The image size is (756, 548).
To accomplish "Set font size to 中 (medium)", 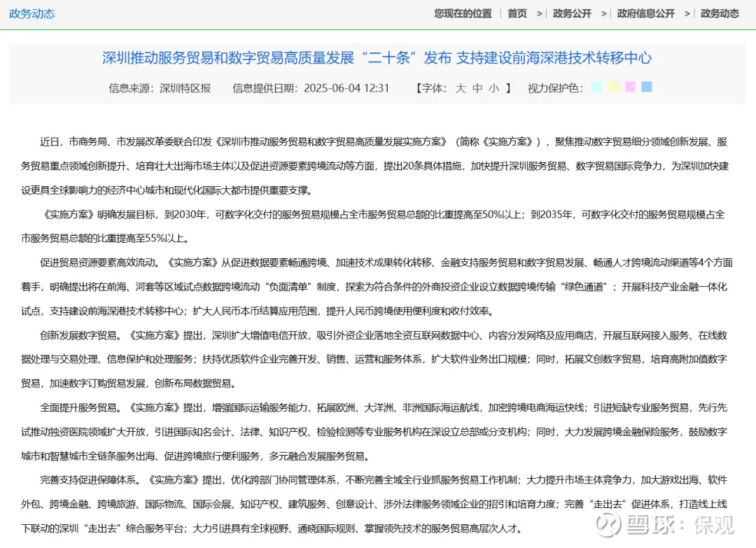I will coord(477,88).
